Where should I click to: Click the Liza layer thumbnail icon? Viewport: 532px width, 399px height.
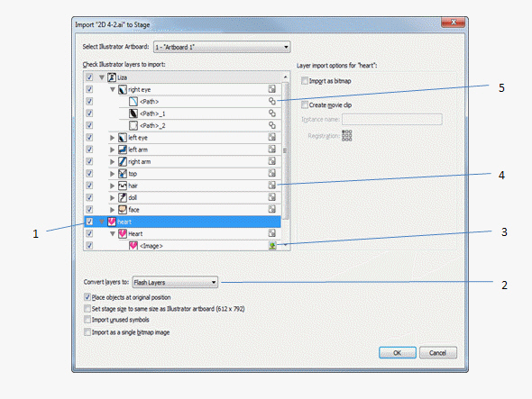[112, 77]
